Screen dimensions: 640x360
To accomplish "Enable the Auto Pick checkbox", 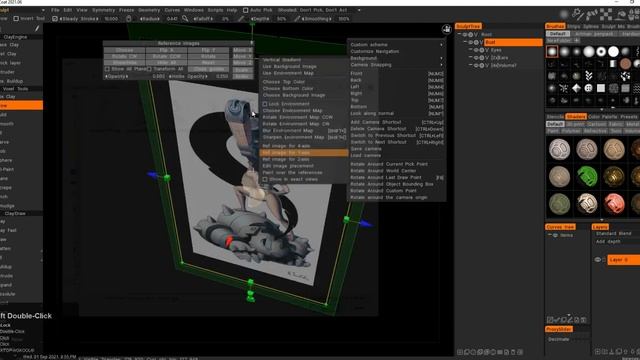I will pos(245,10).
